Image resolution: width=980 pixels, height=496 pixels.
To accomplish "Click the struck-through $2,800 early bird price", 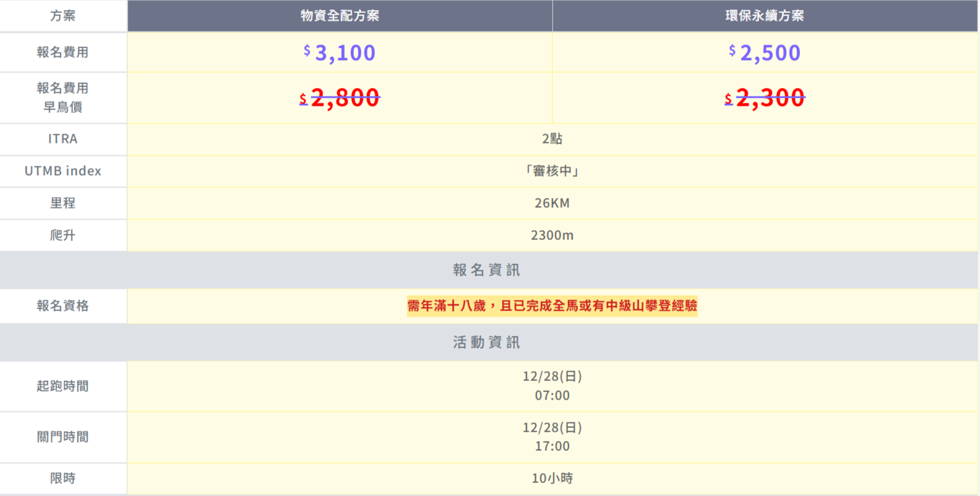I will coord(340,98).
